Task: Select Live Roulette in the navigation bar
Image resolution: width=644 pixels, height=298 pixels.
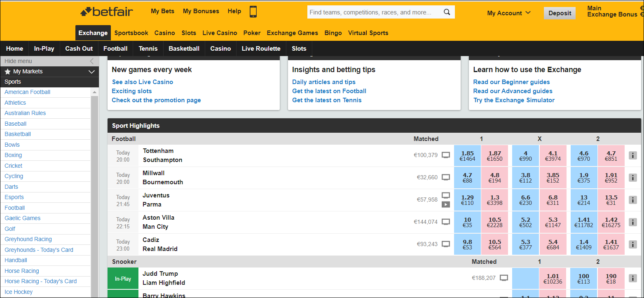Action: tap(261, 49)
